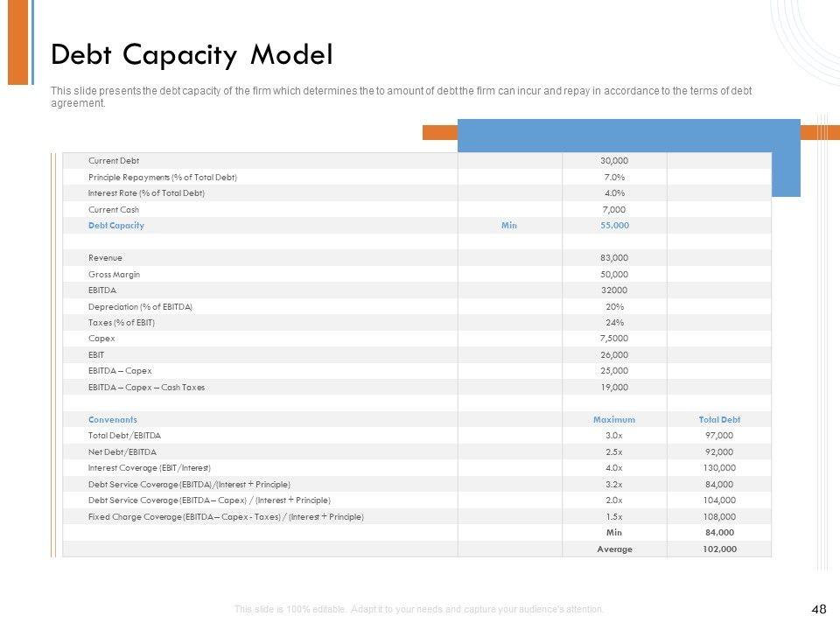The image size is (840, 630).
Task: Select the Net Debt/EBITDA row label
Action: tap(122, 452)
